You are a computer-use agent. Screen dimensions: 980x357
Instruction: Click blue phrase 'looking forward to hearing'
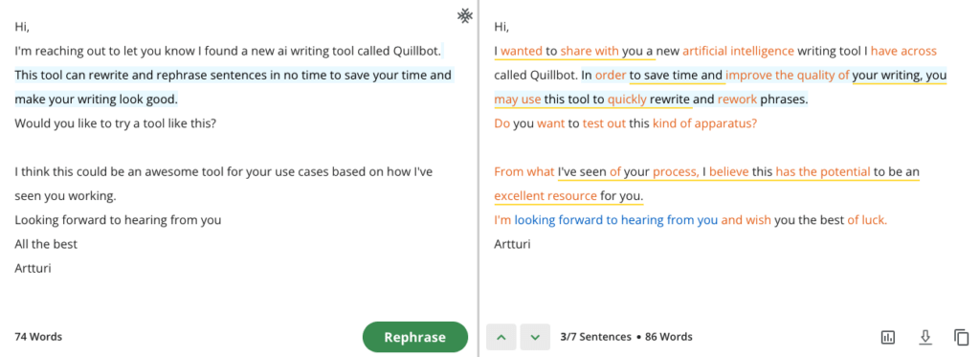click(589, 220)
